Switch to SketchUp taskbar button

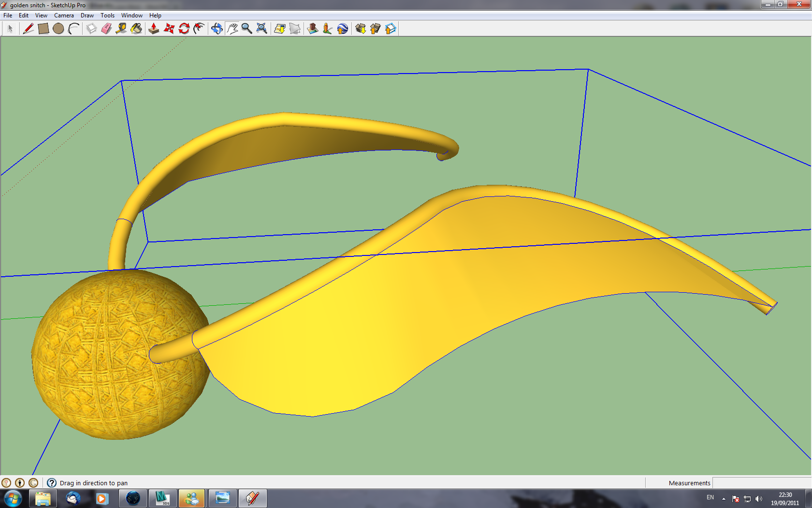click(x=252, y=498)
